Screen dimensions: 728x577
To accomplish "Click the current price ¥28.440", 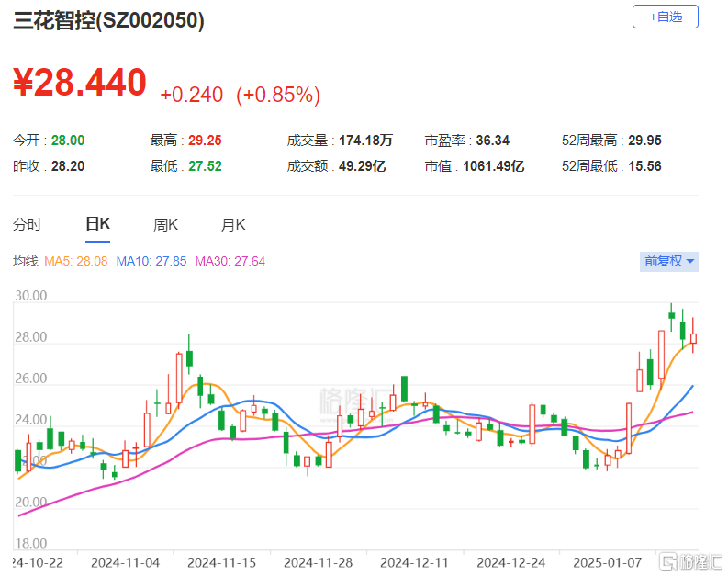I will coord(80,83).
